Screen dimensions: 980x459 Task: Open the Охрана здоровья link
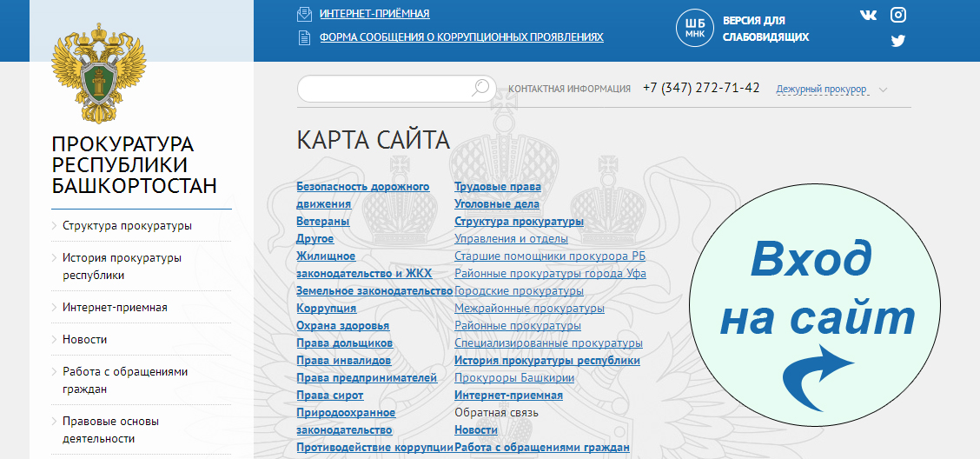click(342, 326)
